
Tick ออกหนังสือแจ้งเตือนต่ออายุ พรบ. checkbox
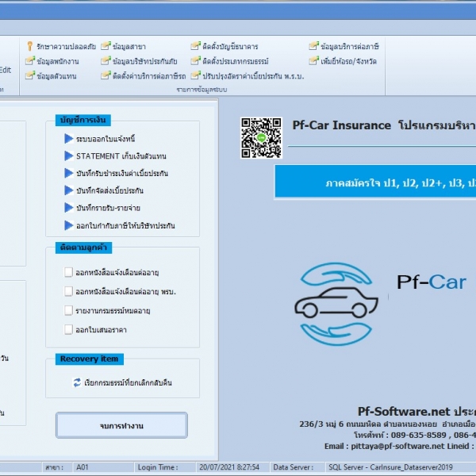click(x=68, y=291)
